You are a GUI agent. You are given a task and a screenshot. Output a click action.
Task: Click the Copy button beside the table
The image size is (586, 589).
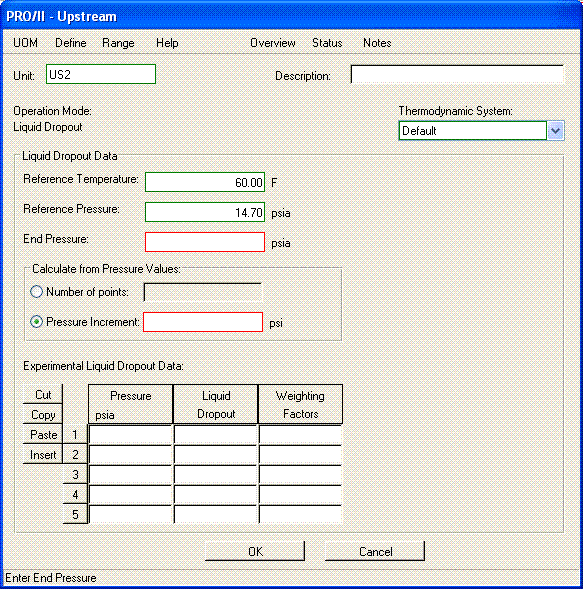(43, 414)
